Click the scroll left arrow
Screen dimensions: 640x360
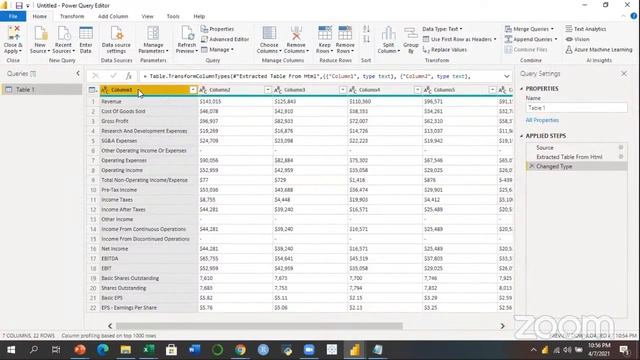pyautogui.click(x=110, y=326)
